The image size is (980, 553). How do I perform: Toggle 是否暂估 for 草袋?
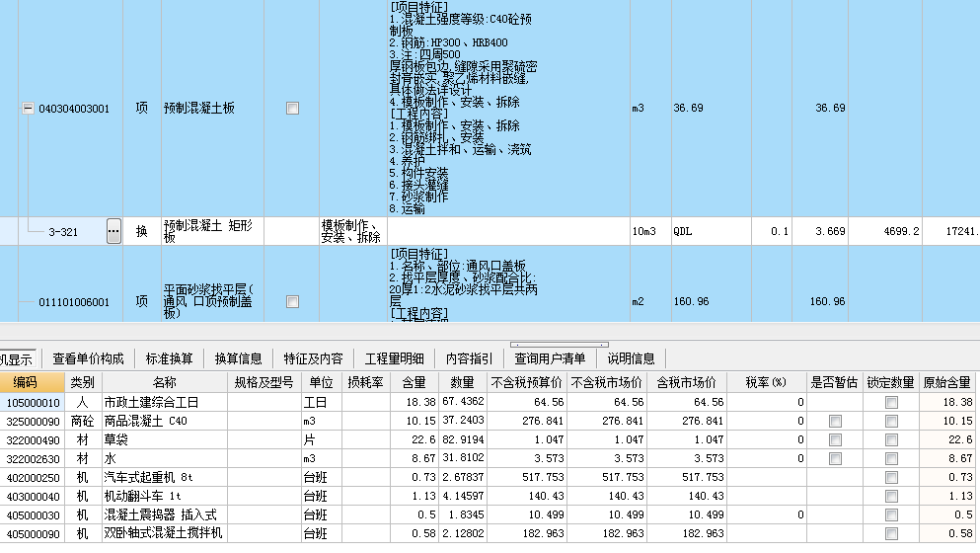835,439
